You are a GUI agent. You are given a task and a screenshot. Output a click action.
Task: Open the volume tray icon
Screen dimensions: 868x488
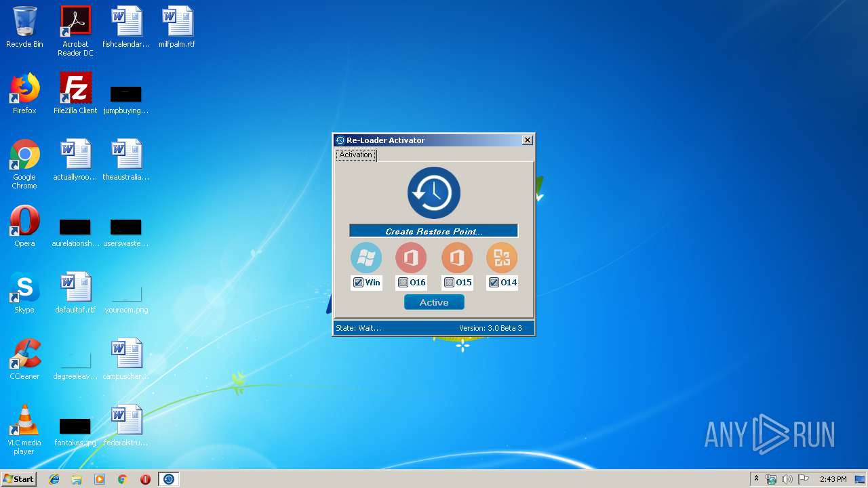[x=787, y=479]
